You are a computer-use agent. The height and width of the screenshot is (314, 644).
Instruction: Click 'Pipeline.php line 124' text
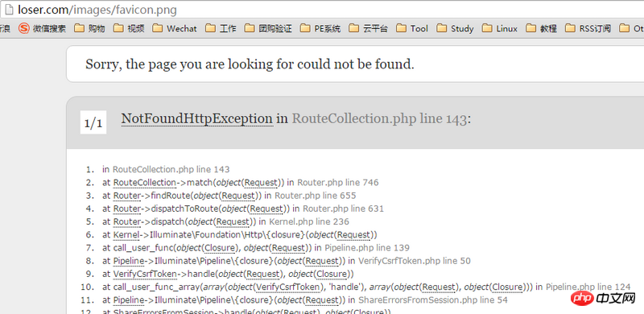pyautogui.click(x=588, y=287)
